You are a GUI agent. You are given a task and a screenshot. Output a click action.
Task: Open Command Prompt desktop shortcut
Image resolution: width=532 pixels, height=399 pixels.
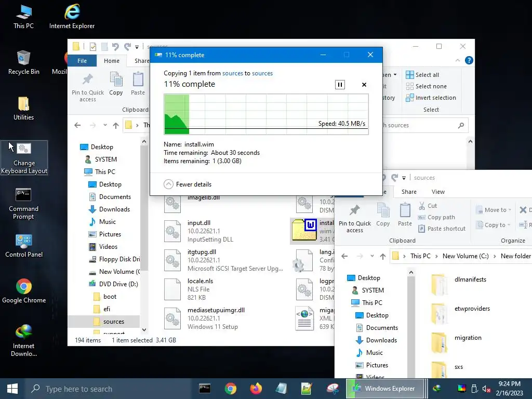point(23,204)
